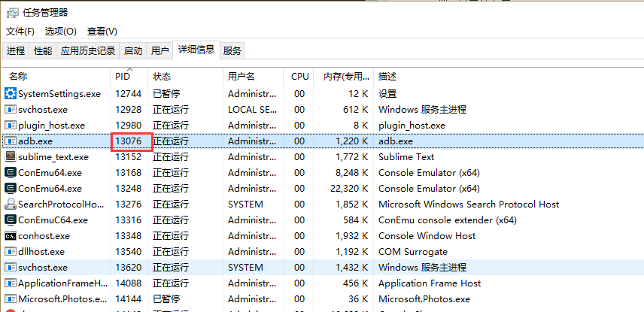
Task: Switch to the 应用历史记录 tab
Action: [x=88, y=51]
